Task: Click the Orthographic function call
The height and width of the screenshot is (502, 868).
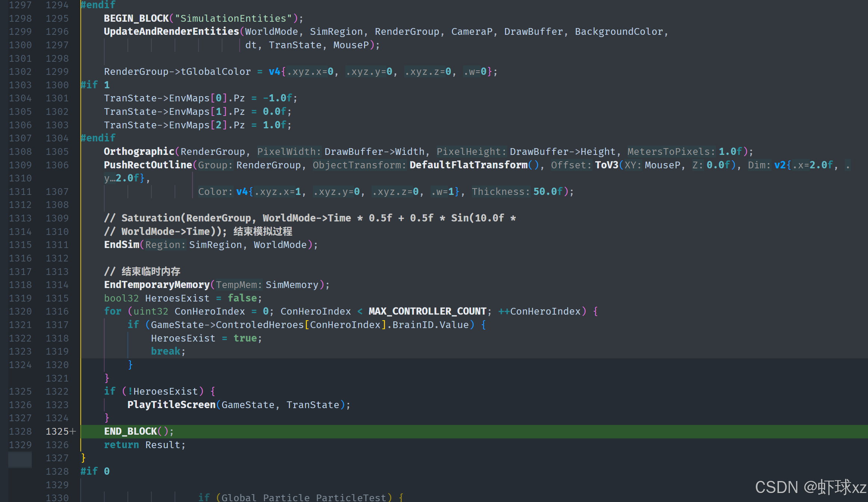Action: (x=139, y=151)
